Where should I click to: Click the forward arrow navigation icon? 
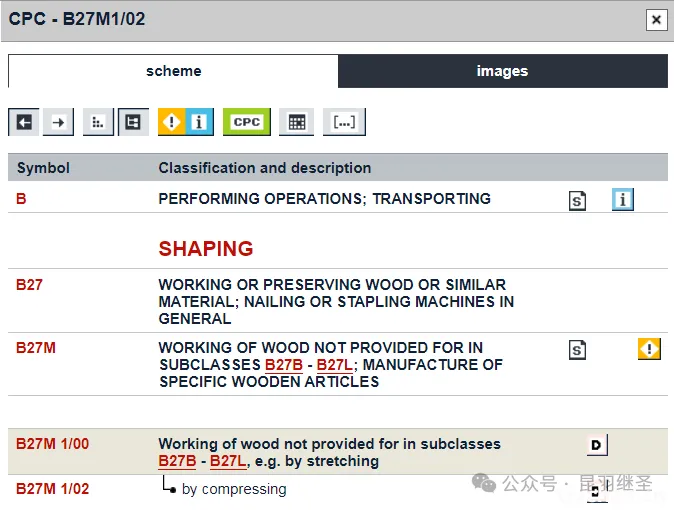click(x=58, y=122)
